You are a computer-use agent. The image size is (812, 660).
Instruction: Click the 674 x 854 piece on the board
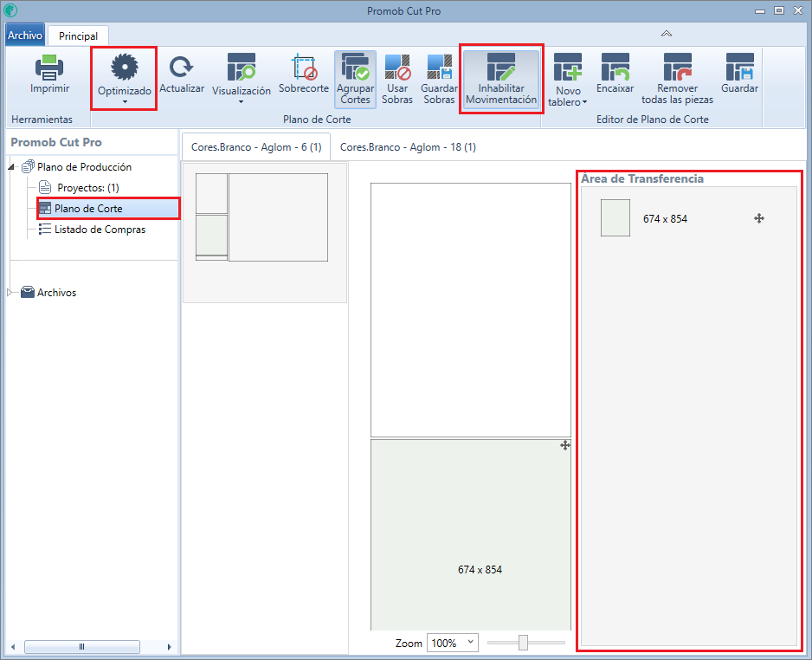[471, 534]
